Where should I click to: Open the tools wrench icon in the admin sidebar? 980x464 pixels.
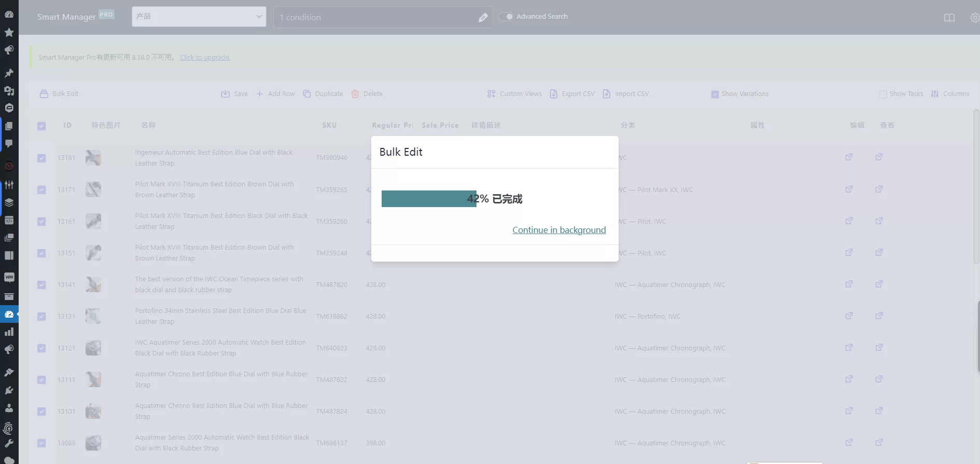9,443
